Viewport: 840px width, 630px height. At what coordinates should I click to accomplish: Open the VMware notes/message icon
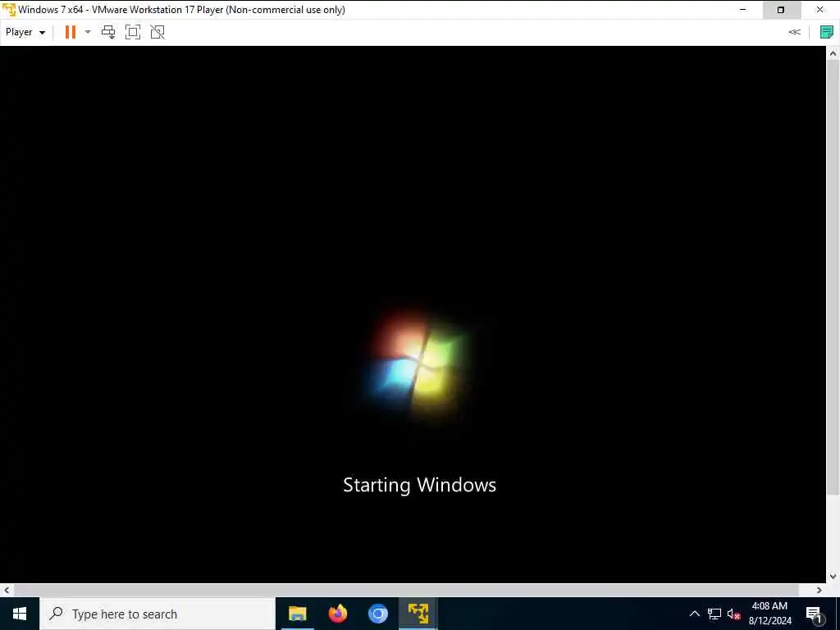(x=827, y=32)
